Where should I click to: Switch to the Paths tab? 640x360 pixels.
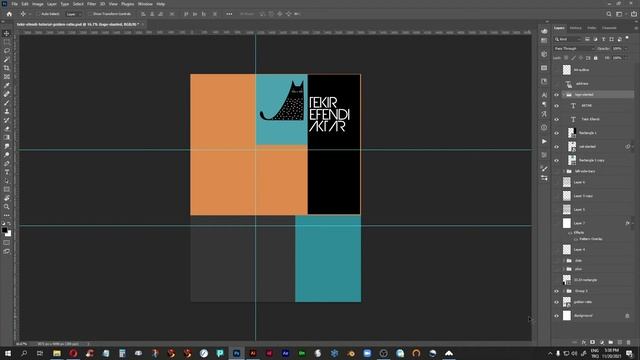591,28
